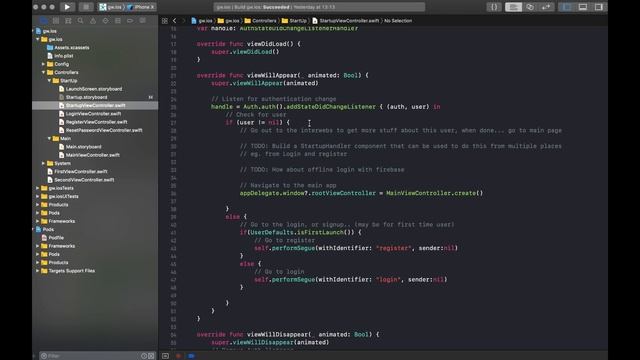
Task: Show the symbol navigator tab
Action: (68, 20)
